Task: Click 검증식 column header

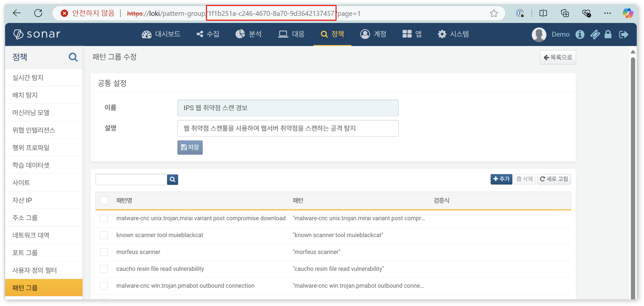Action: [x=441, y=201]
